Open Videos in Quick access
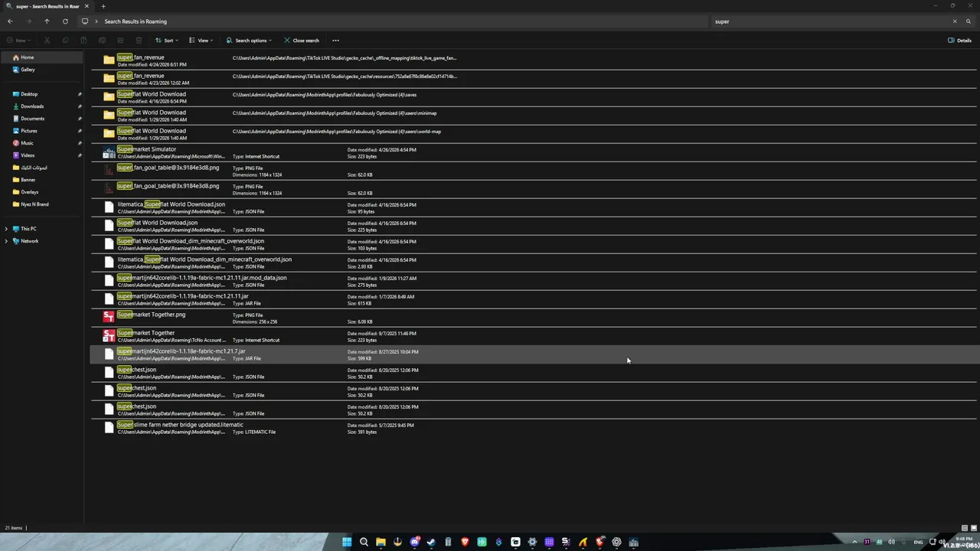 pos(28,155)
